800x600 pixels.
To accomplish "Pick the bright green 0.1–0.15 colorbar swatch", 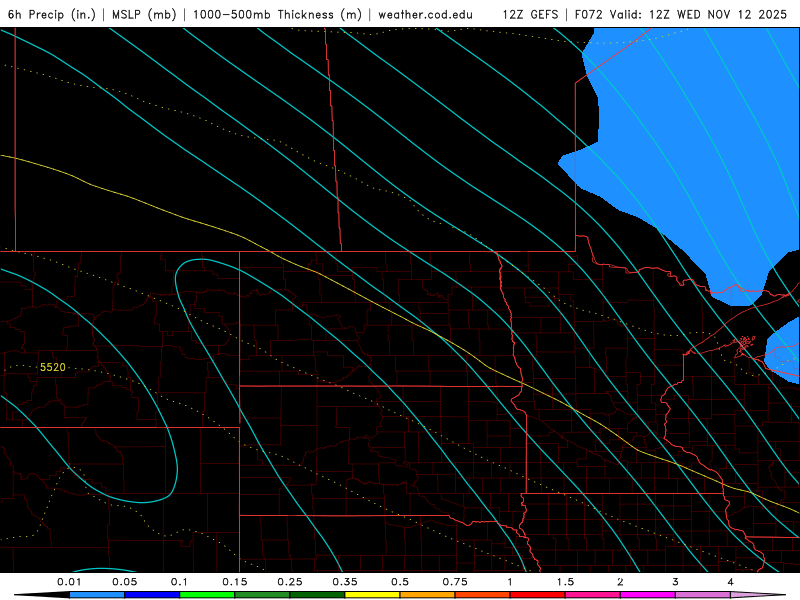I will [207, 595].
